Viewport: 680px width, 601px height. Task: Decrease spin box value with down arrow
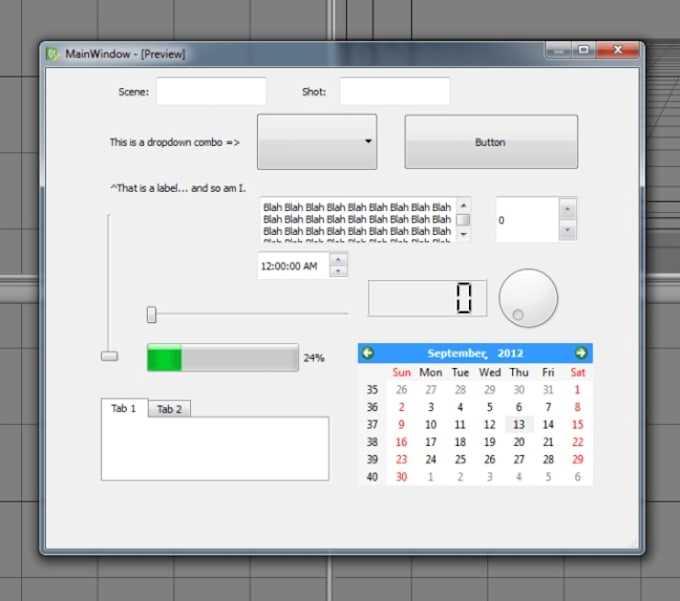567,230
